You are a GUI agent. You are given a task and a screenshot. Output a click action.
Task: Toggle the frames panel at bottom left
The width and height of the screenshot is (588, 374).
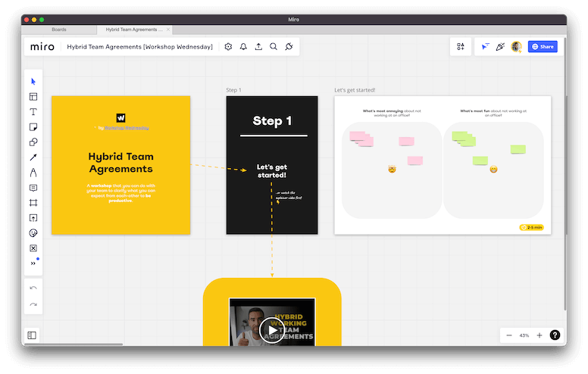(32, 335)
